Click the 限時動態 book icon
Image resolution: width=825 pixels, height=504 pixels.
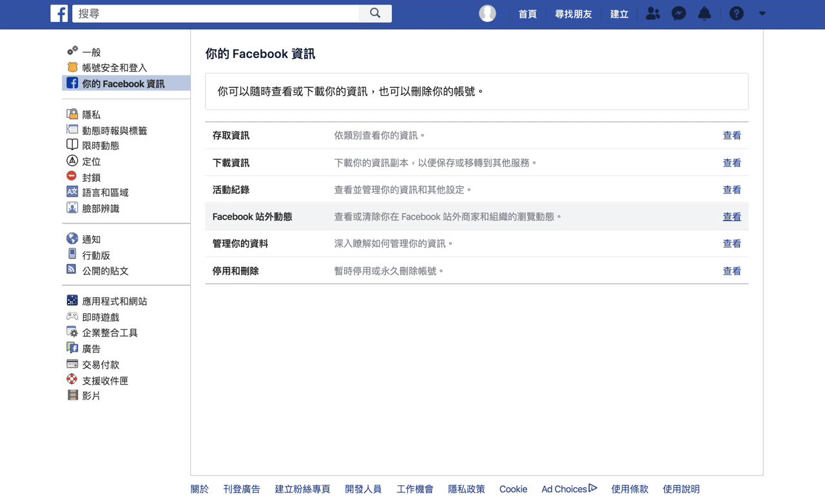[x=72, y=145]
